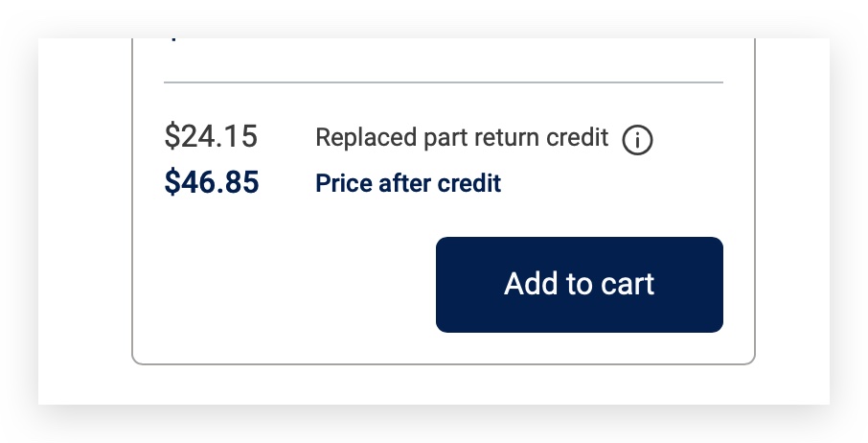Tap the circled i information symbol

tap(637, 140)
